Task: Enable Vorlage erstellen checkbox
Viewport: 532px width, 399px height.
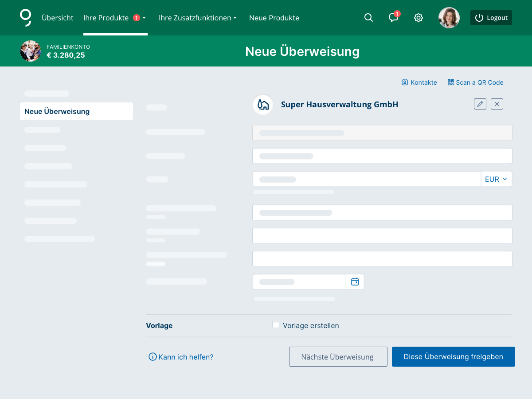Action: (276, 325)
